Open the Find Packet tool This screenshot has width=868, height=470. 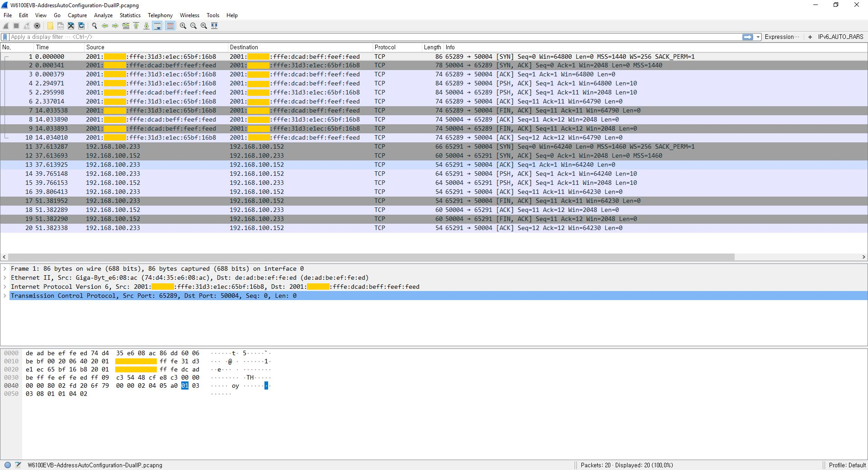(x=94, y=26)
